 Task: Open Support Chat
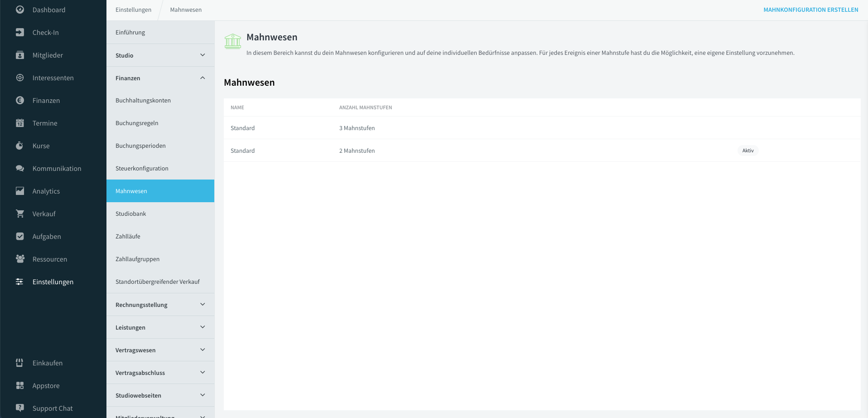pos(53,408)
